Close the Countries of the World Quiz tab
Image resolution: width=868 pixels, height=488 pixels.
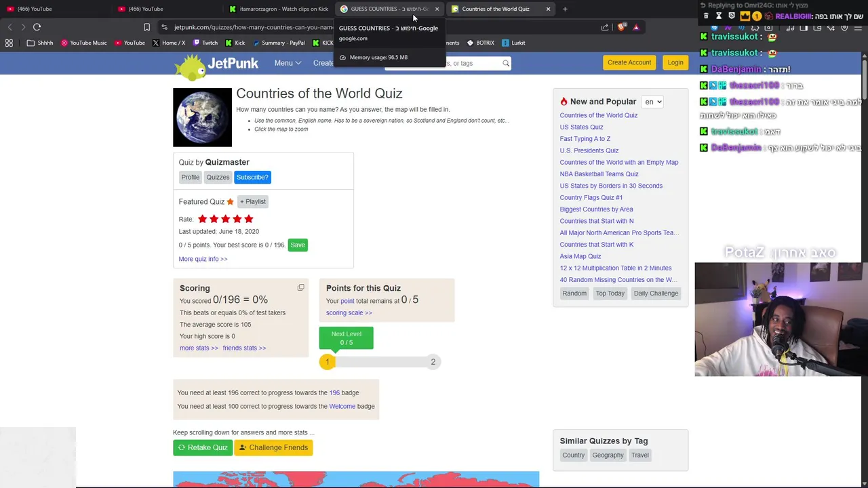point(548,9)
